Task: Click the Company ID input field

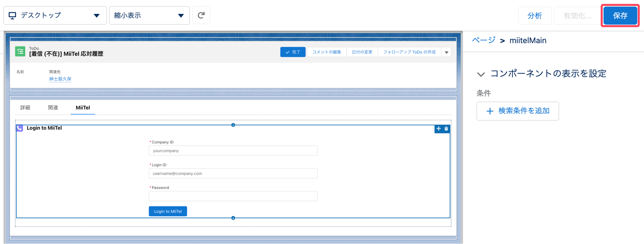Action: click(233, 151)
